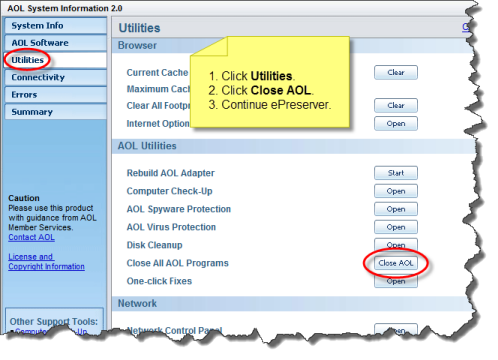Click Clear for Clear All Footprints
Image resolution: width=498 pixels, height=360 pixels.
point(396,106)
